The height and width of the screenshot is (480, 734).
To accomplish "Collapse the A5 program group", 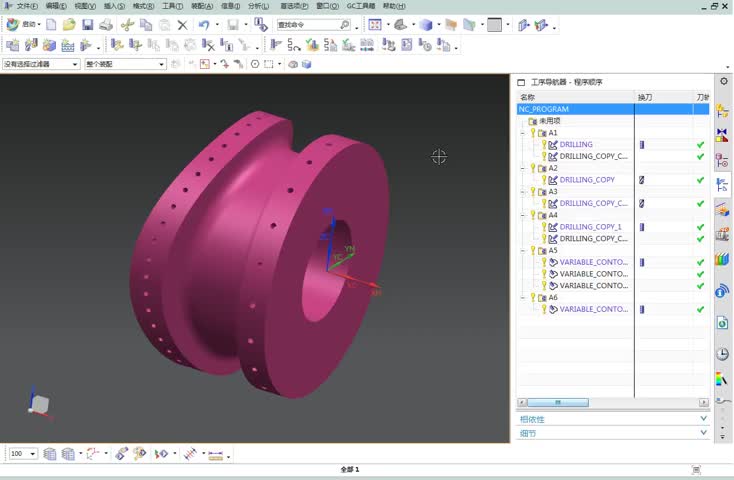I will pyautogui.click(x=522, y=251).
